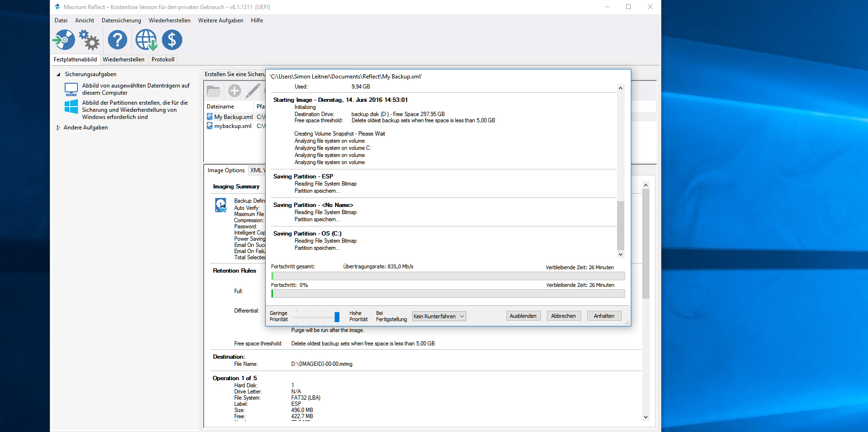Click the main panel scrollbar up arrow
This screenshot has height=432, width=868.
646,185
